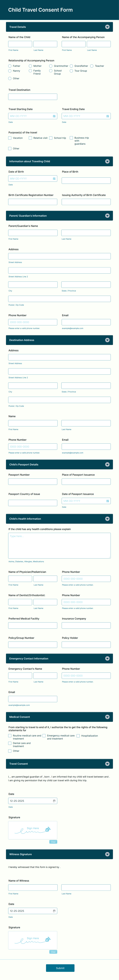The image size is (119, 980).
Task: Check the Vacation purpose checkbox
Action: click(10, 138)
